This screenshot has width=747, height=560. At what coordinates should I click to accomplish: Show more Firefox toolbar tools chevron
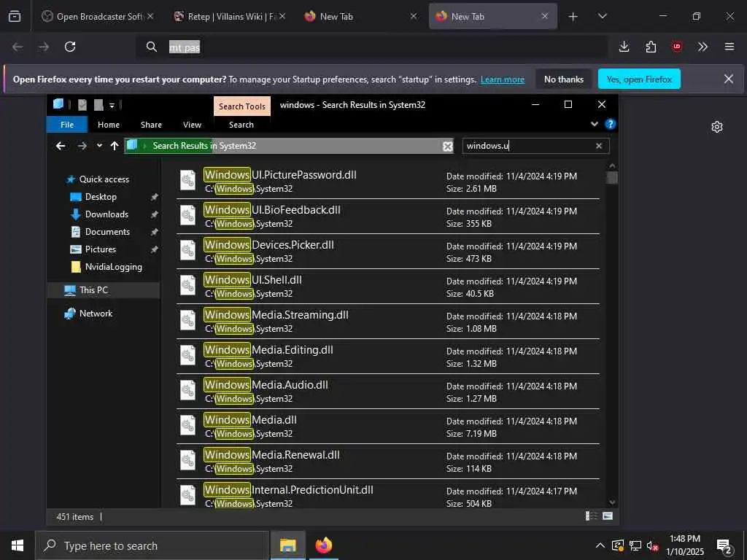[x=703, y=47]
